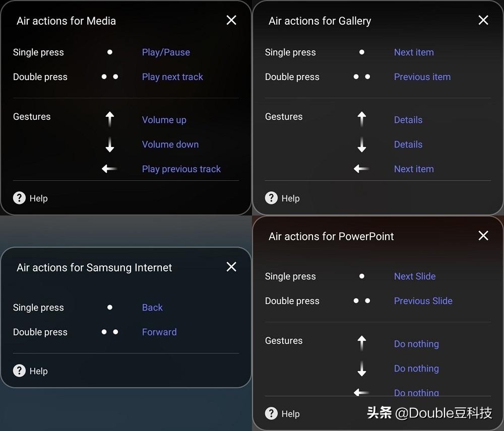504x431 pixels.
Task: Change Samsung Internet single press Back action
Action: pyautogui.click(x=152, y=308)
